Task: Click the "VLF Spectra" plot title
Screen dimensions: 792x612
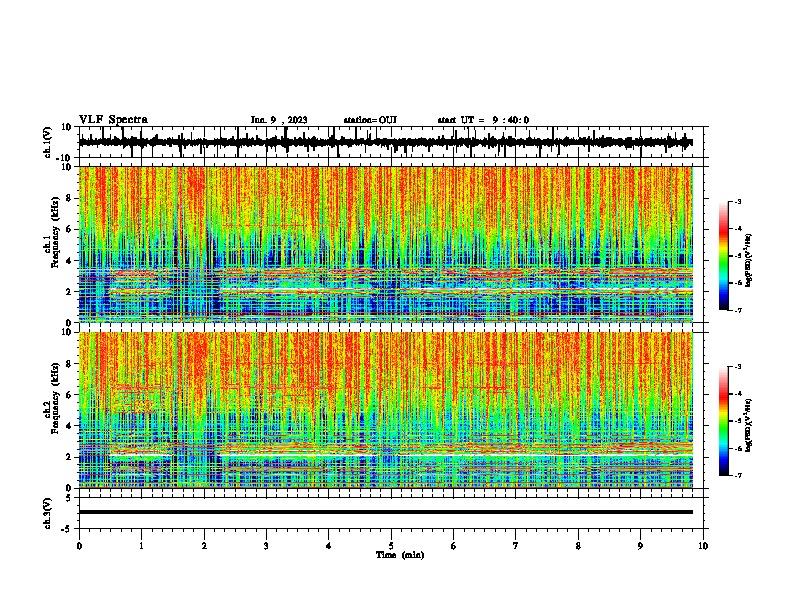Action: (x=113, y=120)
